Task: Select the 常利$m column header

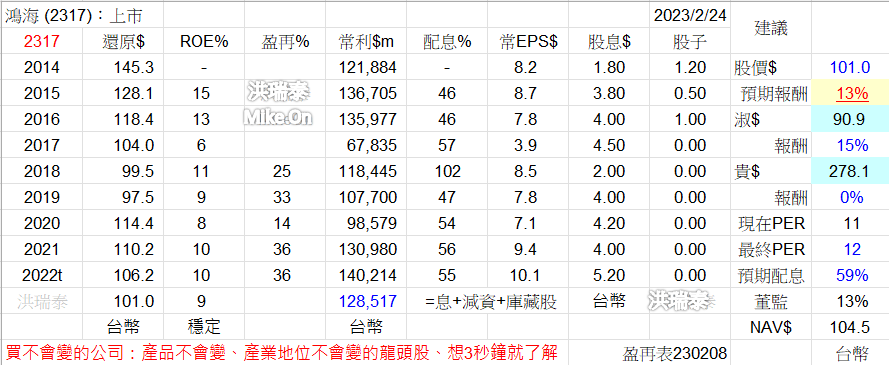Action: coord(366,41)
